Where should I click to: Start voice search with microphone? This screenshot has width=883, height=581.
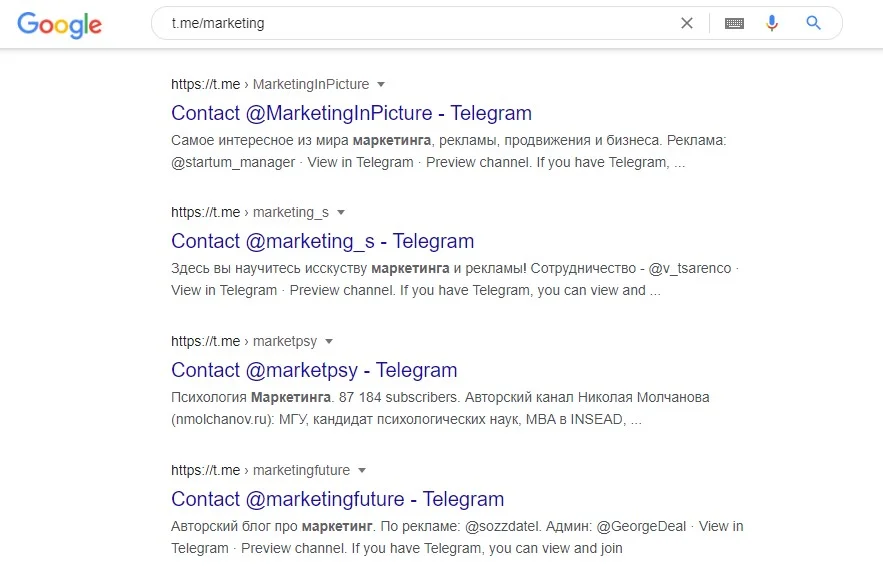click(772, 23)
